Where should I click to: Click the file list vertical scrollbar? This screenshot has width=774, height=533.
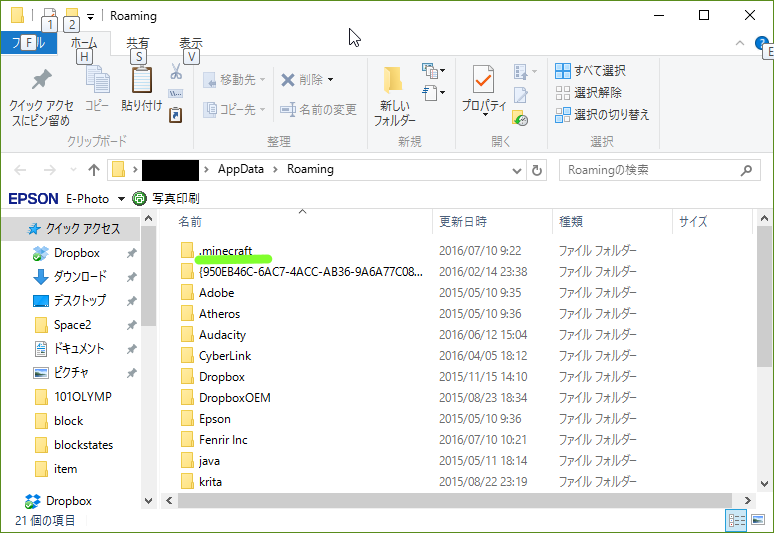(764, 296)
